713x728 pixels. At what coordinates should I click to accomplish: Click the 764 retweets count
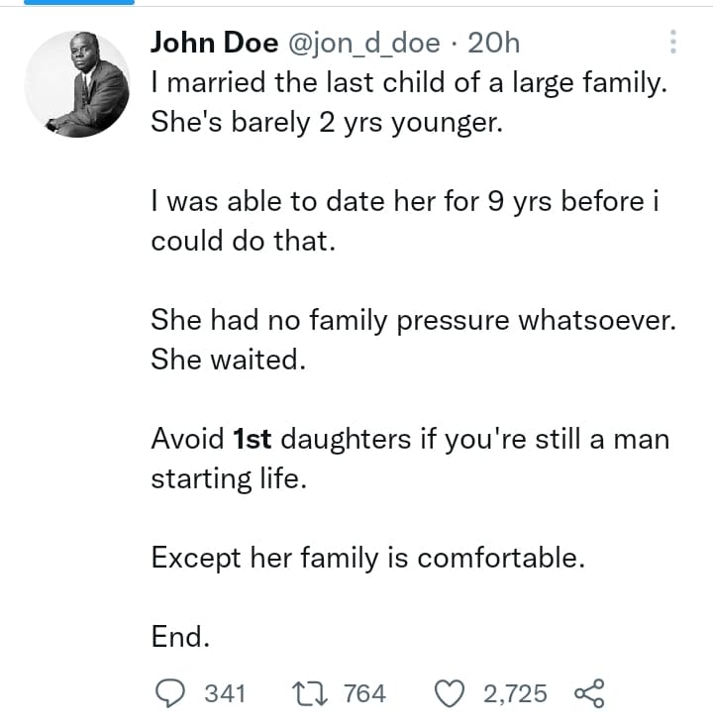(364, 693)
